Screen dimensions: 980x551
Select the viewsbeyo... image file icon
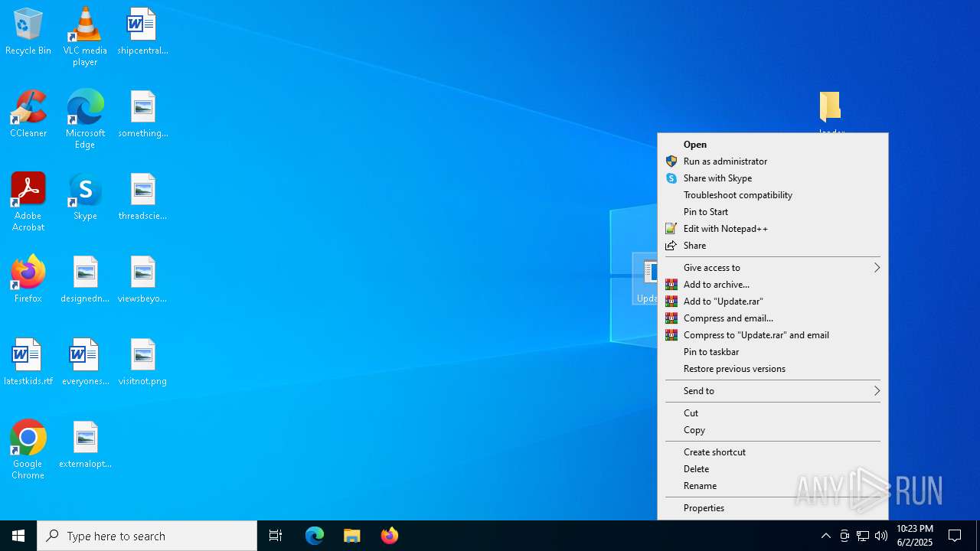[142, 280]
